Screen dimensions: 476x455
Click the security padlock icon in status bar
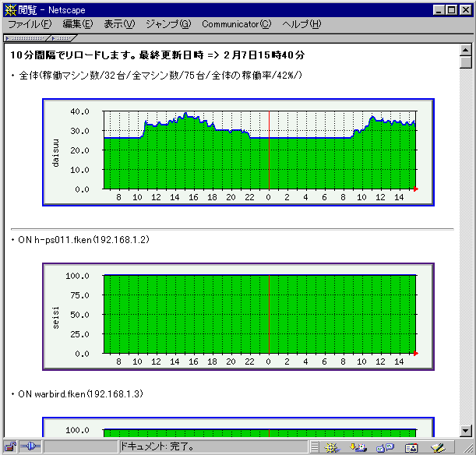(x=10, y=447)
